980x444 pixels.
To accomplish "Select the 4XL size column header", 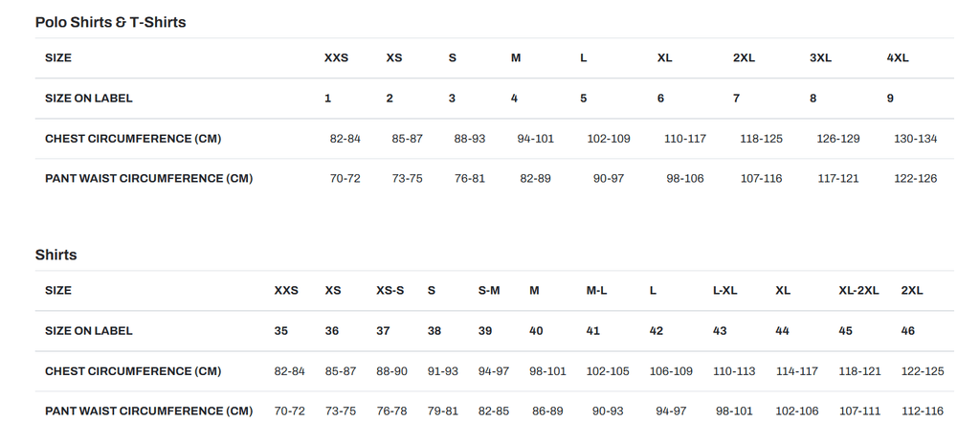I will click(898, 57).
